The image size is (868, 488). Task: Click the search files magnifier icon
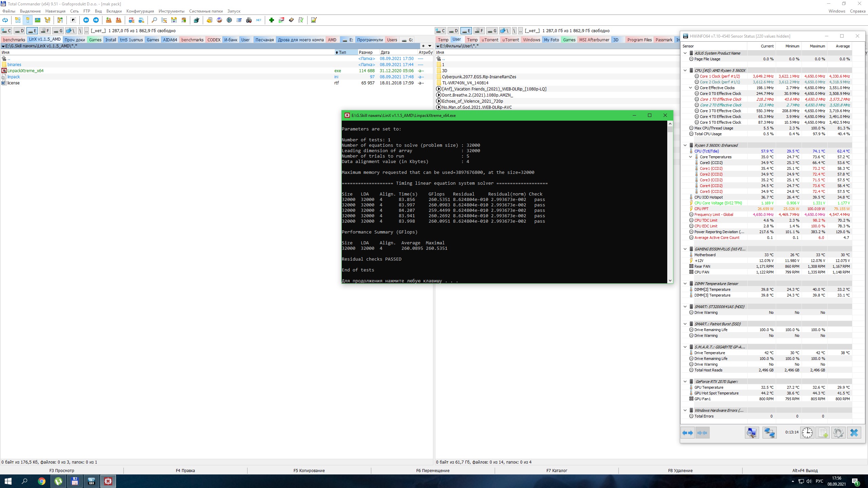(x=154, y=20)
